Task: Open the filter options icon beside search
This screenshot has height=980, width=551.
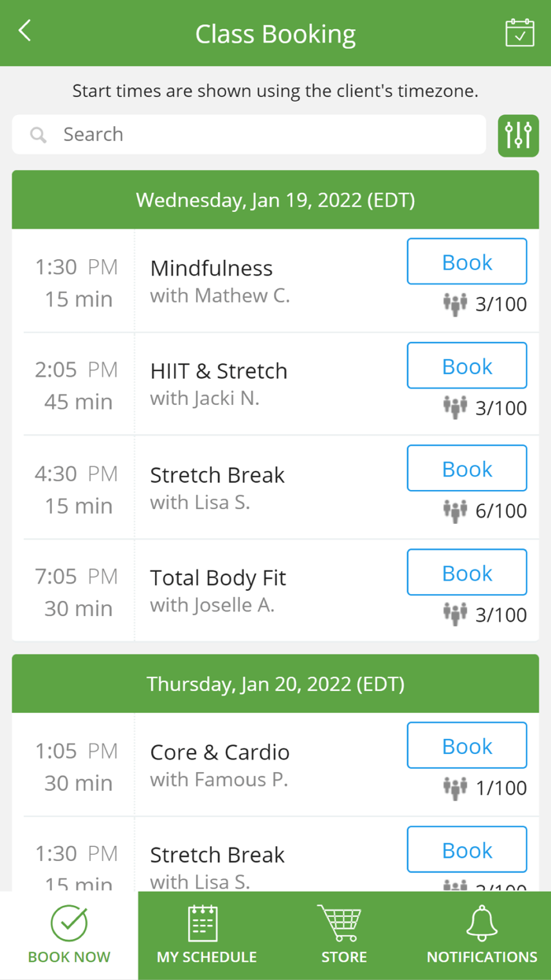Action: point(518,135)
